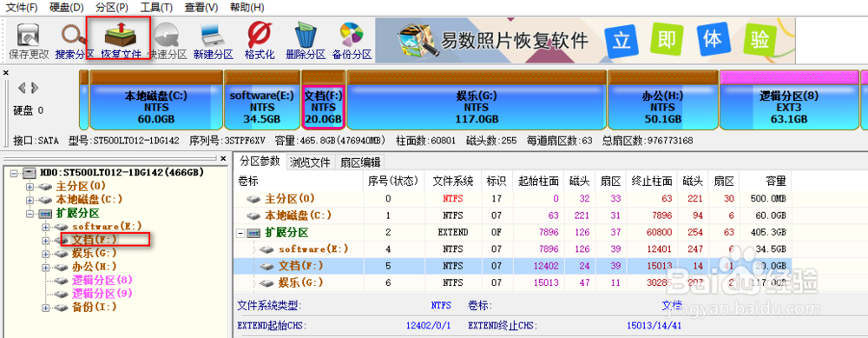This screenshot has height=338, width=868.
Task: Open the 工具(T) menu
Action: click(x=156, y=8)
